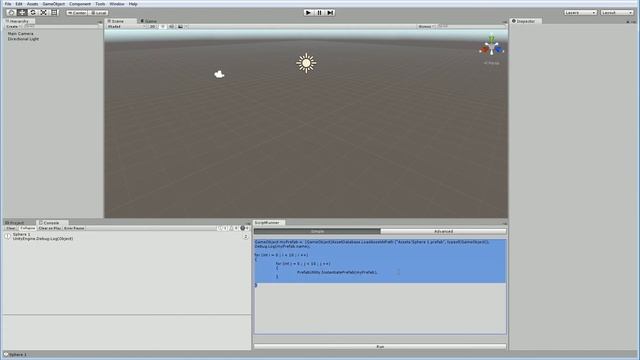640x360 pixels.
Task: Toggle the Console error filter icon
Action: (244, 228)
